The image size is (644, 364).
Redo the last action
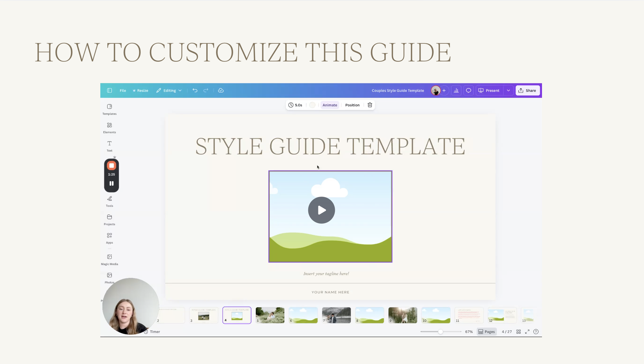tap(206, 90)
